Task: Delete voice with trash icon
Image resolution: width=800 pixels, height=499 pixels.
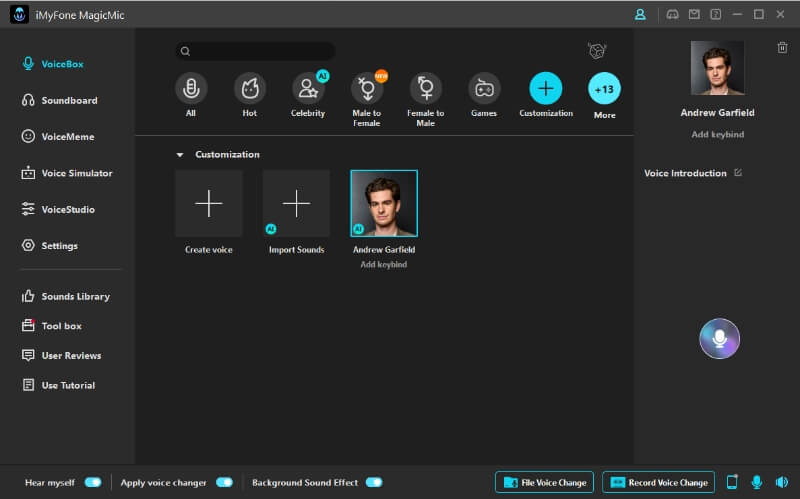Action: click(782, 47)
